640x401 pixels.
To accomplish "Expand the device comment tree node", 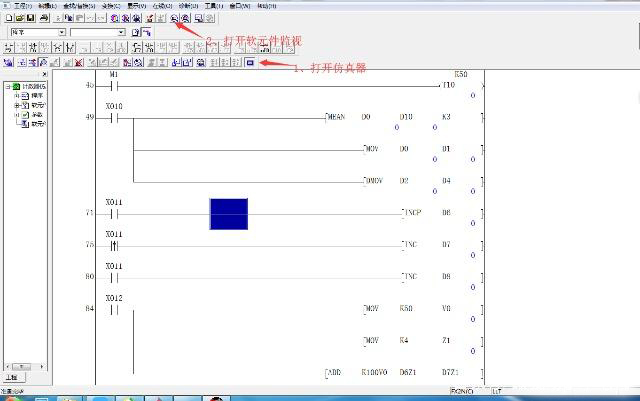I will click(x=17, y=105).
